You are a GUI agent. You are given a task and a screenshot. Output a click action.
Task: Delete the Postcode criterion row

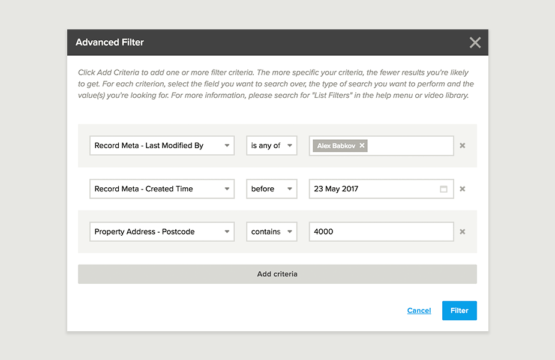point(462,232)
